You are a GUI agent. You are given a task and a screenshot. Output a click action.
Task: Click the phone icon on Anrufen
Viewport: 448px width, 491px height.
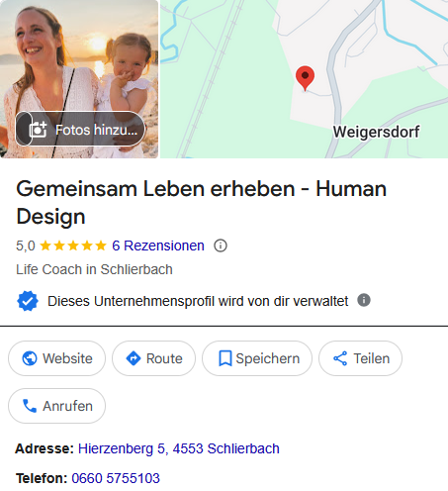click(30, 406)
